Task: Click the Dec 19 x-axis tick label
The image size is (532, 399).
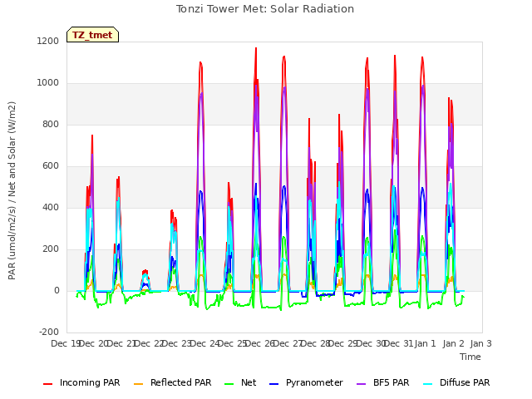Action: pyautogui.click(x=66, y=343)
